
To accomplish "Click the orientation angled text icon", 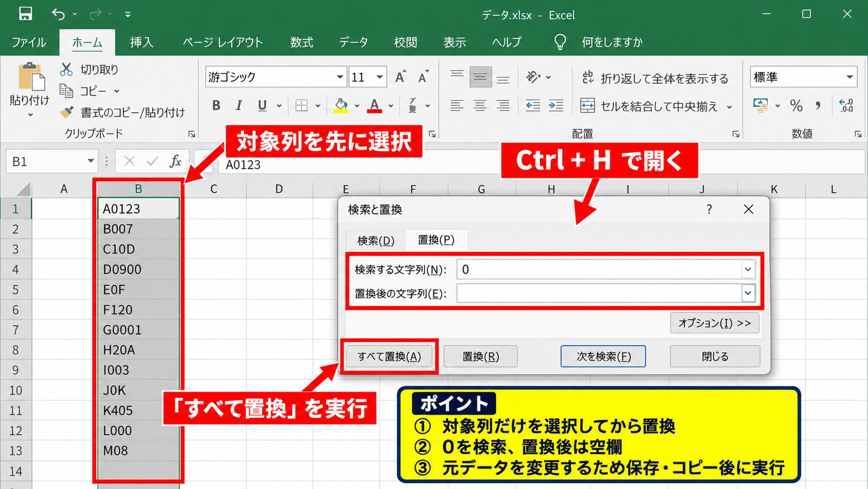I will [533, 77].
